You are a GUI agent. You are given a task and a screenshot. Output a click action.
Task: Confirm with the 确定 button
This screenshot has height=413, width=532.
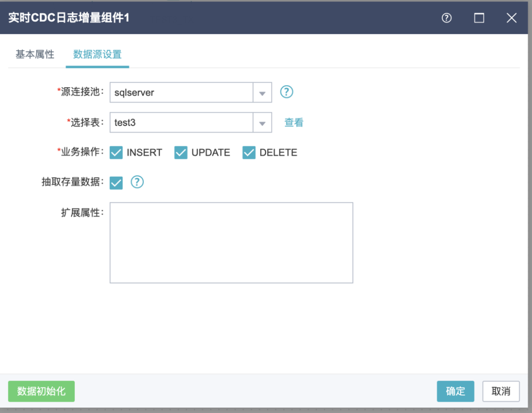455,391
